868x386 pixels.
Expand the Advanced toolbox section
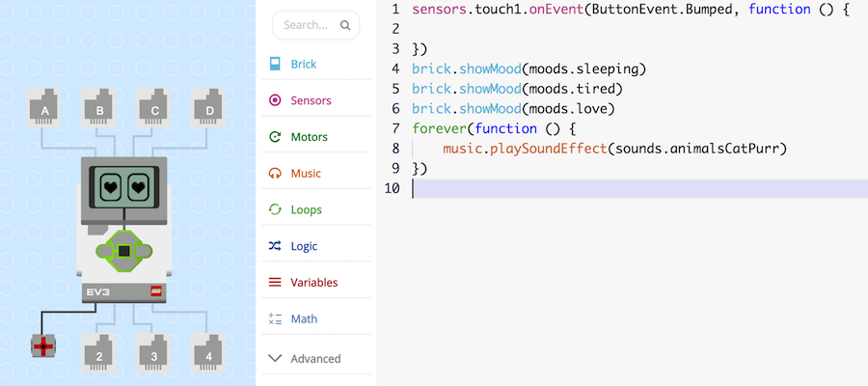[x=316, y=359]
